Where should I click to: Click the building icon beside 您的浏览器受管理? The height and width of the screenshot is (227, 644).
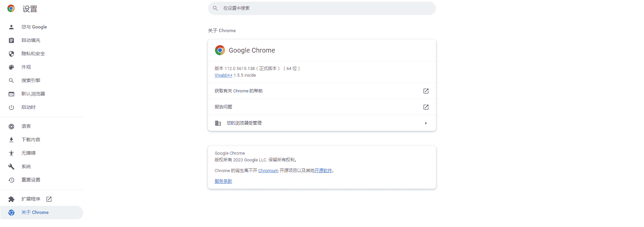pyautogui.click(x=218, y=123)
